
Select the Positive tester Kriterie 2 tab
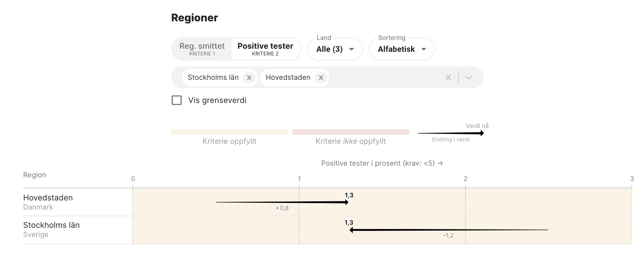(x=265, y=49)
